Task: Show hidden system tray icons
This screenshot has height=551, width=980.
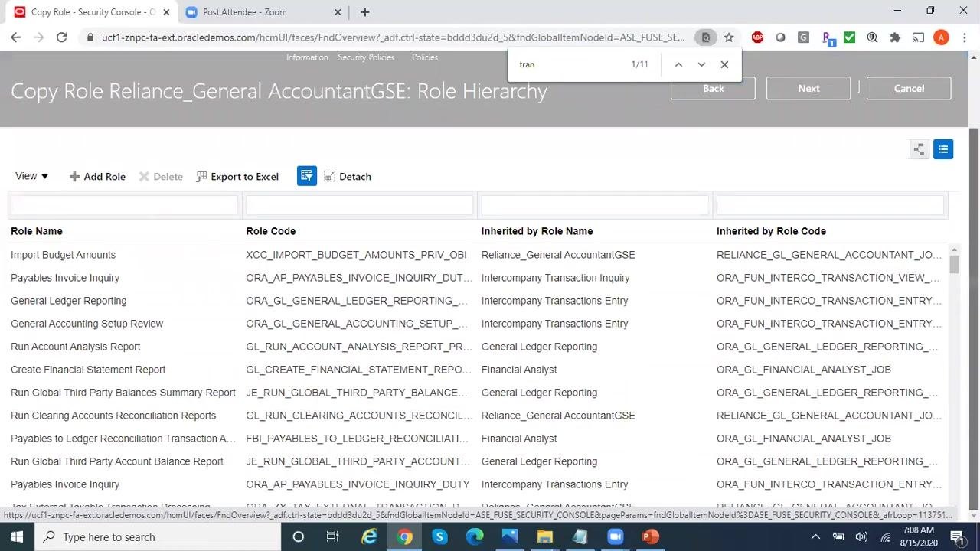Action: tap(815, 536)
